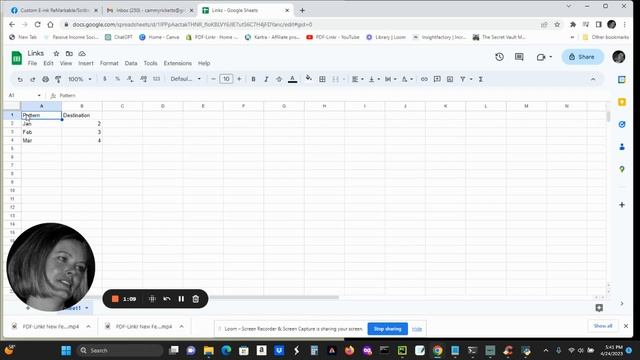This screenshot has height=360, width=640.
Task: Open the Format menu
Action: (x=109, y=63)
